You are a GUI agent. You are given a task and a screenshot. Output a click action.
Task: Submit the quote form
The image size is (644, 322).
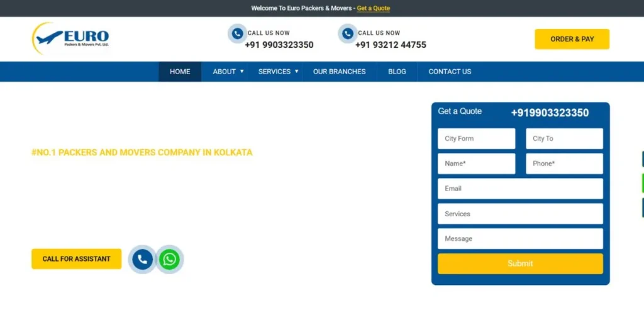pyautogui.click(x=520, y=264)
